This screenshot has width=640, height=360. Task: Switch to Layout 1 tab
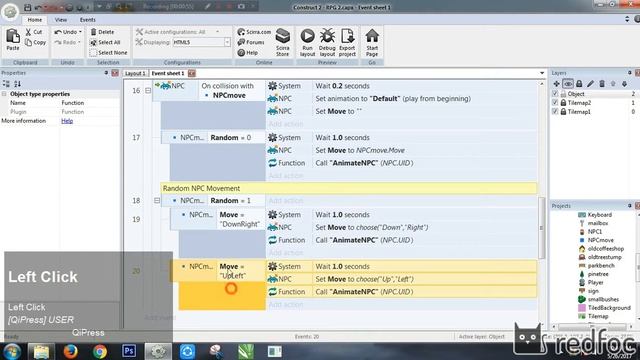[x=135, y=73]
